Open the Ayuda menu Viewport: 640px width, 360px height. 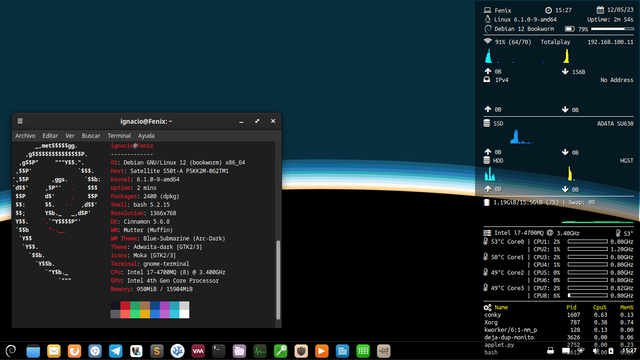(146, 136)
